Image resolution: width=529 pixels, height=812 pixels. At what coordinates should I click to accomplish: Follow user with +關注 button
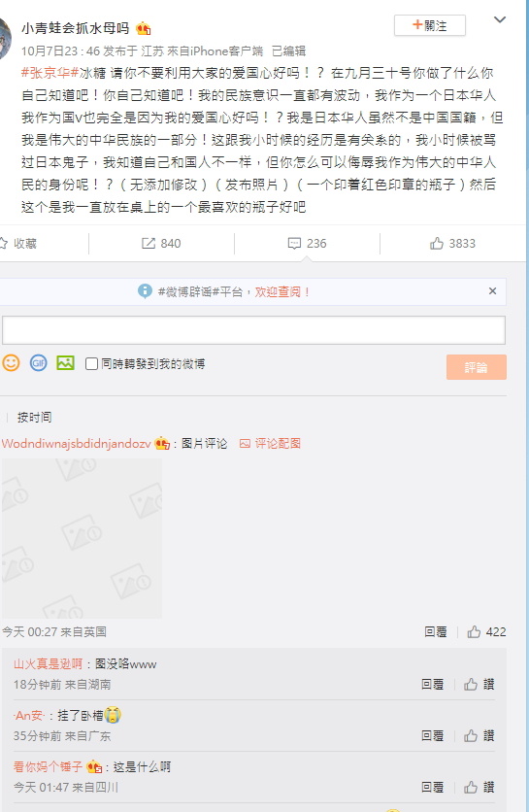(430, 25)
